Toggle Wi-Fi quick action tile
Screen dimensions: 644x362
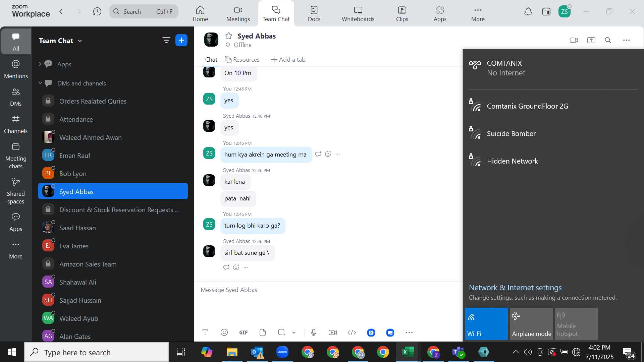[x=486, y=324]
